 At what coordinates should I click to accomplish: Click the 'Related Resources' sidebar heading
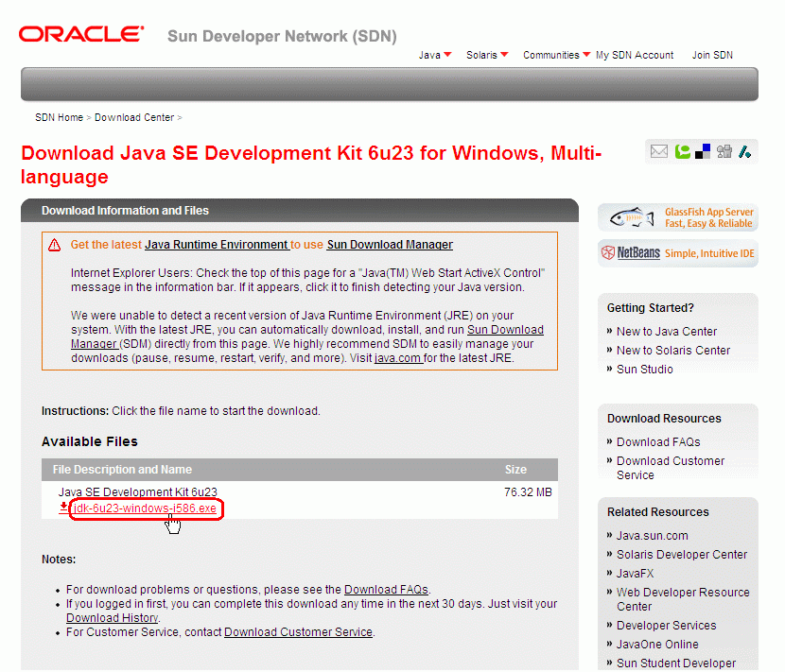click(658, 512)
